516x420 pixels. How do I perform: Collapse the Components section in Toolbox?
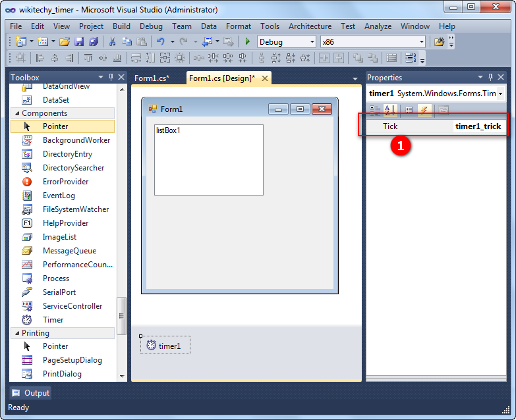[x=17, y=113]
